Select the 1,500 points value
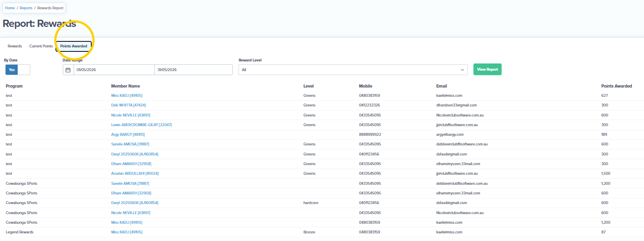Image resolution: width=644 pixels, height=241 pixels. 606,174
